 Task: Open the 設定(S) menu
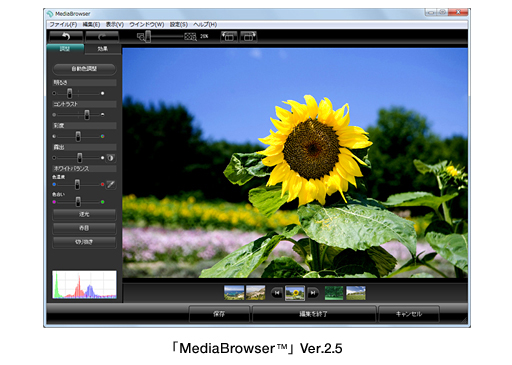point(179,25)
